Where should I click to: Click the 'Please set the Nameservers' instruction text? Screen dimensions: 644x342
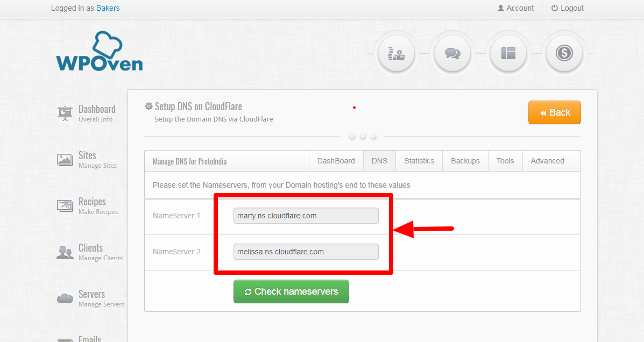tap(281, 185)
